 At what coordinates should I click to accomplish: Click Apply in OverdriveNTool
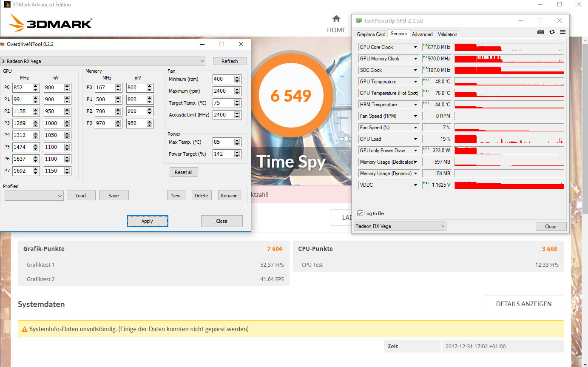(x=147, y=221)
